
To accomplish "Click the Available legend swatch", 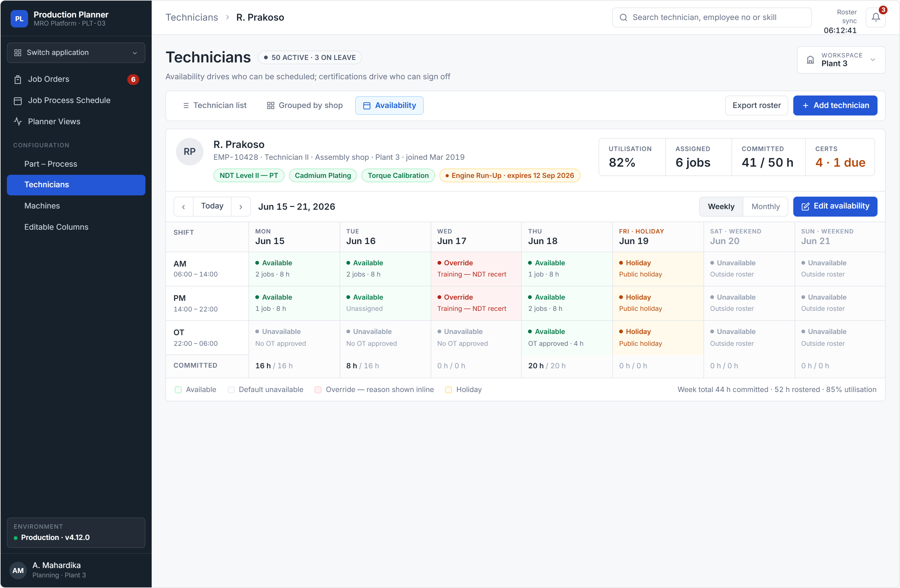I will (178, 390).
